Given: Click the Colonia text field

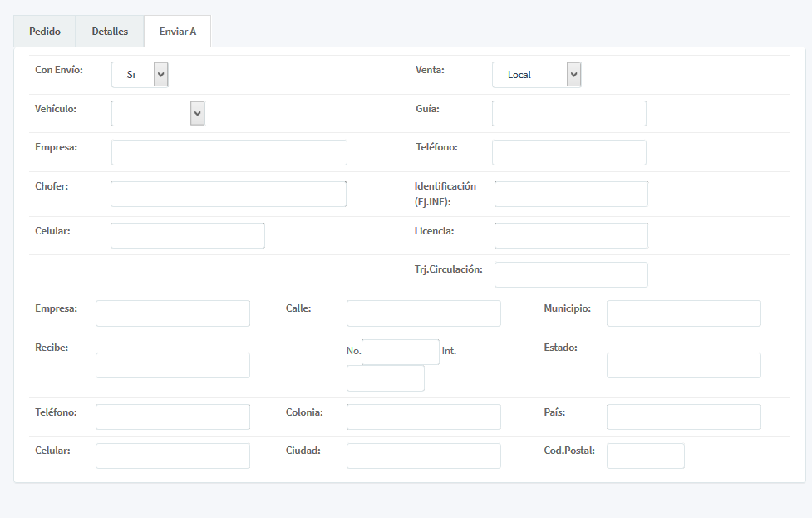Looking at the screenshot, I should click(x=423, y=417).
